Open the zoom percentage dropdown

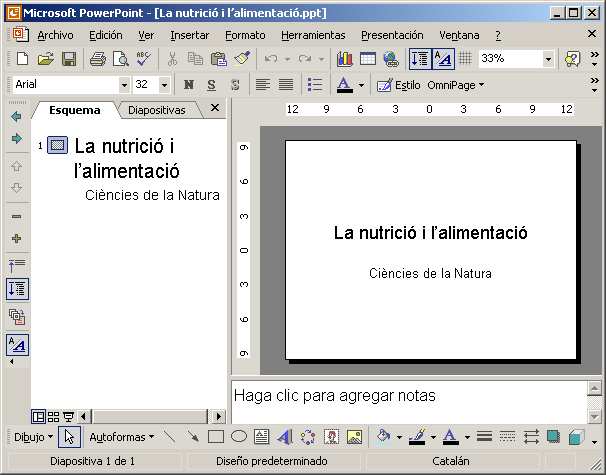548,59
